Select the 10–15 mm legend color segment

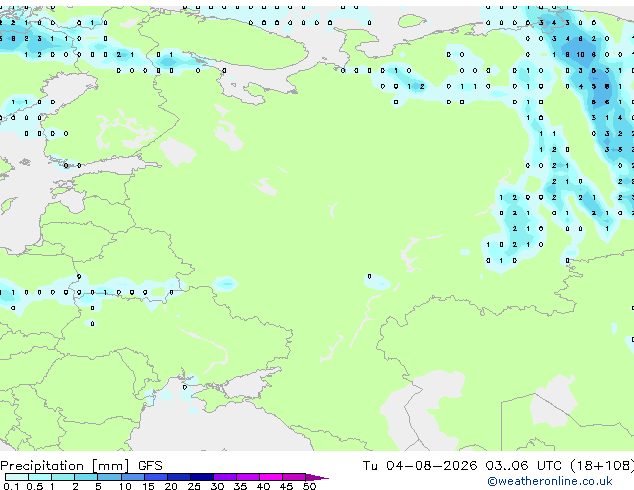pyautogui.click(x=132, y=477)
